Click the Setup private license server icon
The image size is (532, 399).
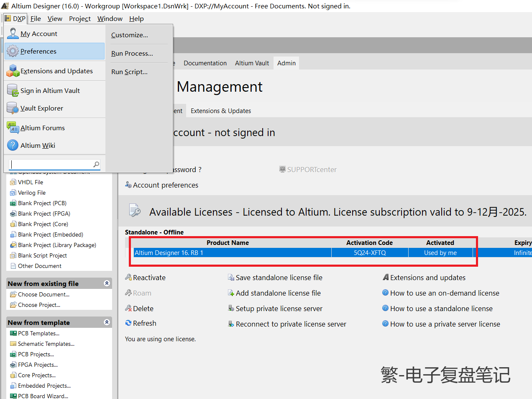click(x=231, y=308)
